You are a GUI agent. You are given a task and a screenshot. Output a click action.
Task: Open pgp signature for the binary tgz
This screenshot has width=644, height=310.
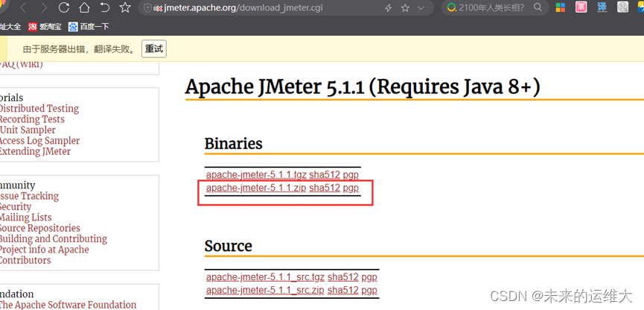(x=351, y=175)
